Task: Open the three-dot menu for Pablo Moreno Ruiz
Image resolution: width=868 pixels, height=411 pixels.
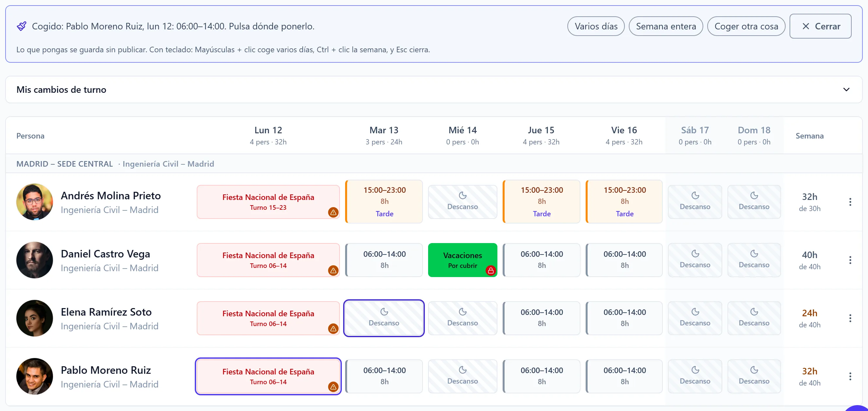Action: click(x=850, y=376)
